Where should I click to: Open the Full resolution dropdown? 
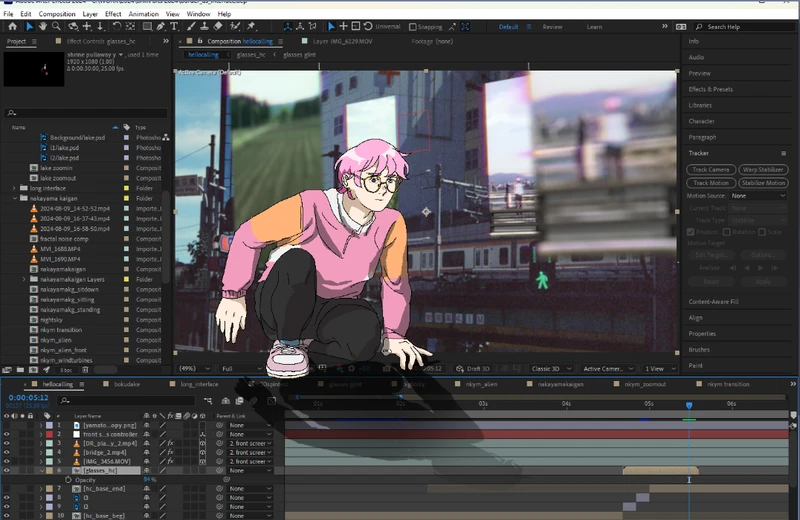241,368
